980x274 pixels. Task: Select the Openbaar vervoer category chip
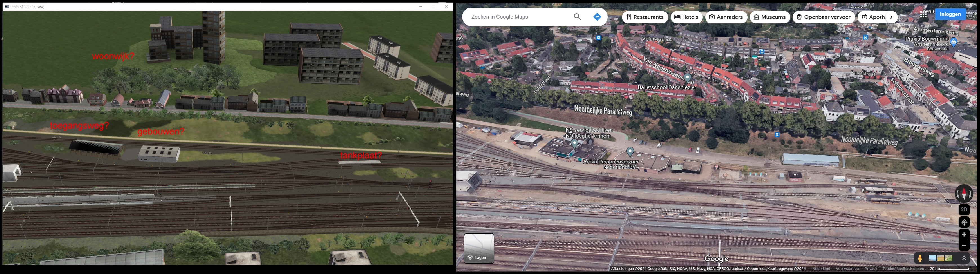[824, 17]
